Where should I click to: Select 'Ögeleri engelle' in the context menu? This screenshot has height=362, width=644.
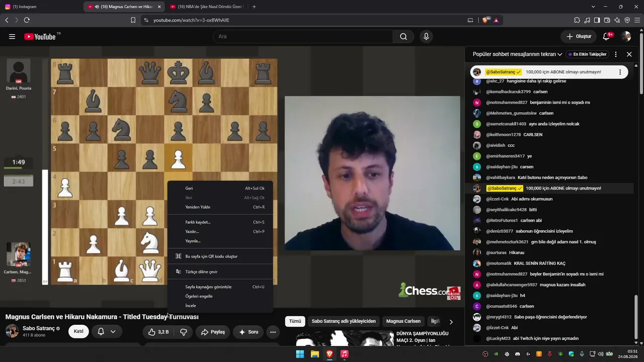[220, 297]
